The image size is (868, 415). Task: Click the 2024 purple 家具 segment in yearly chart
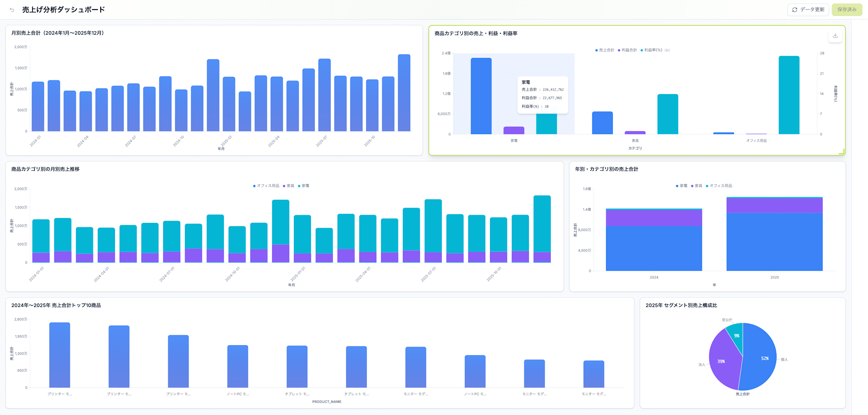654,218
